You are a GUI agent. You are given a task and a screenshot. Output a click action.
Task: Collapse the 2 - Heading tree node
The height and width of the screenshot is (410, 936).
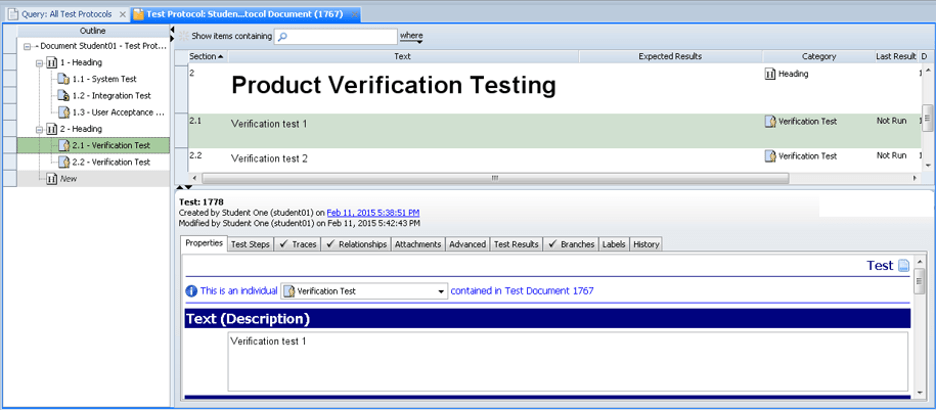(x=39, y=129)
